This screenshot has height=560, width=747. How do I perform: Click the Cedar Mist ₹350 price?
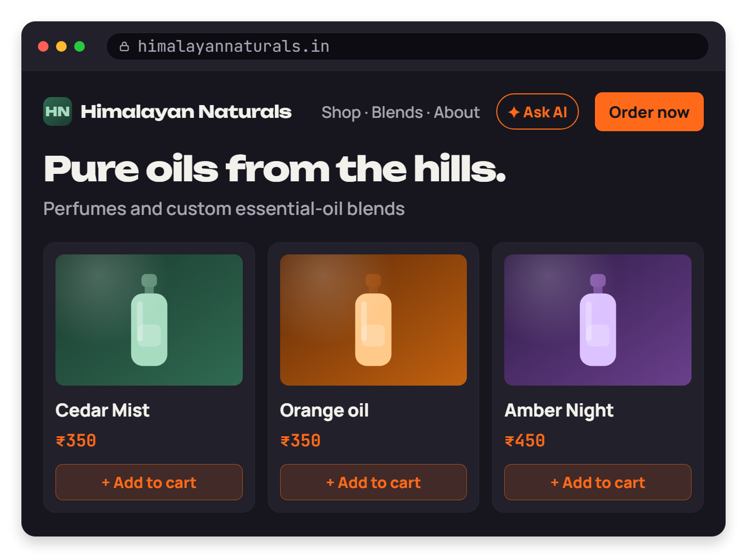(x=76, y=441)
